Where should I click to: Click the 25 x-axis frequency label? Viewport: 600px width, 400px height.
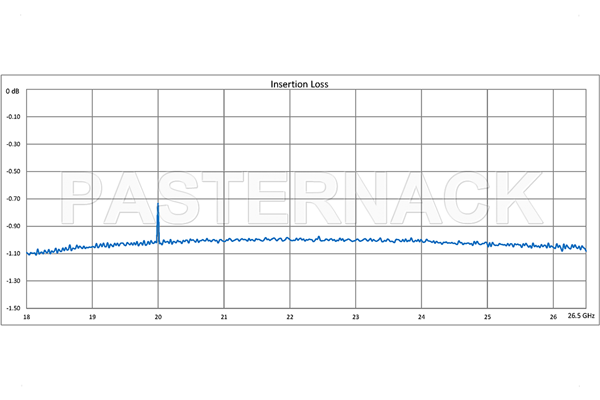487,317
